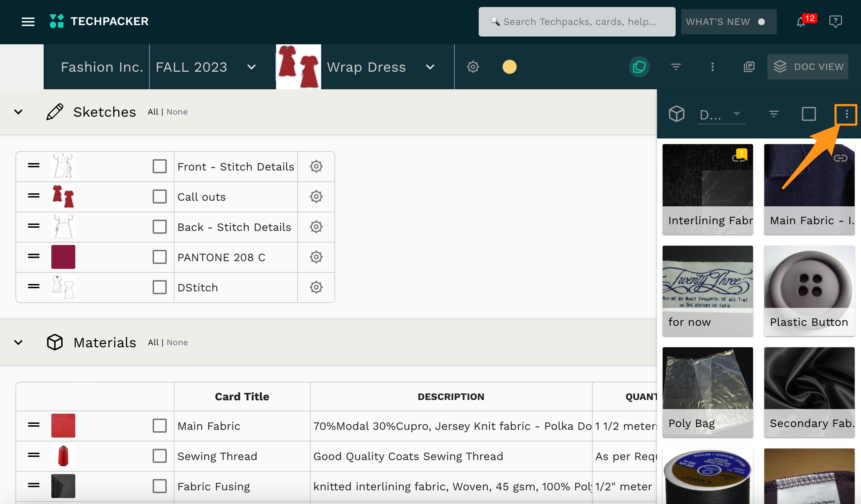Screen dimensions: 861x504
Task: Click the help chat icon
Action: (835, 22)
